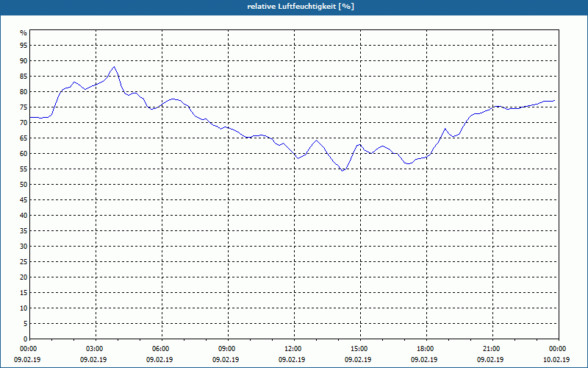588x368 pixels.
Task: Click the y-axis tick label '15'
Action: pos(24,293)
